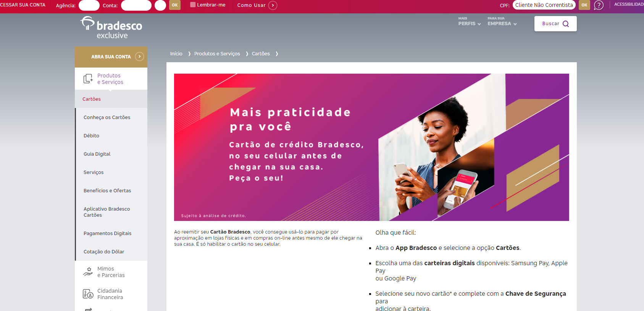Open the Acessibilidade link in the top bar
644x311 pixels.
(x=629, y=5)
